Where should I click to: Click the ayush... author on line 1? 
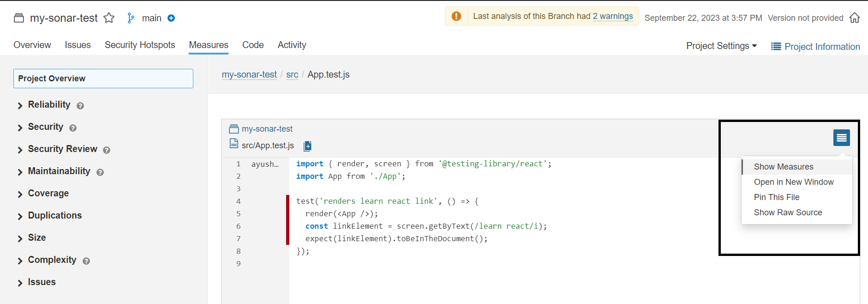click(265, 164)
